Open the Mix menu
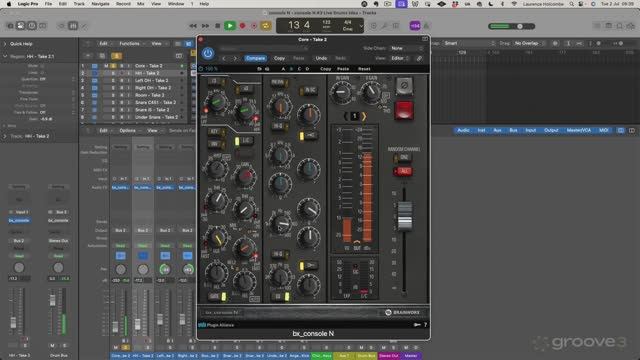640x360 pixels. tap(140, 4)
